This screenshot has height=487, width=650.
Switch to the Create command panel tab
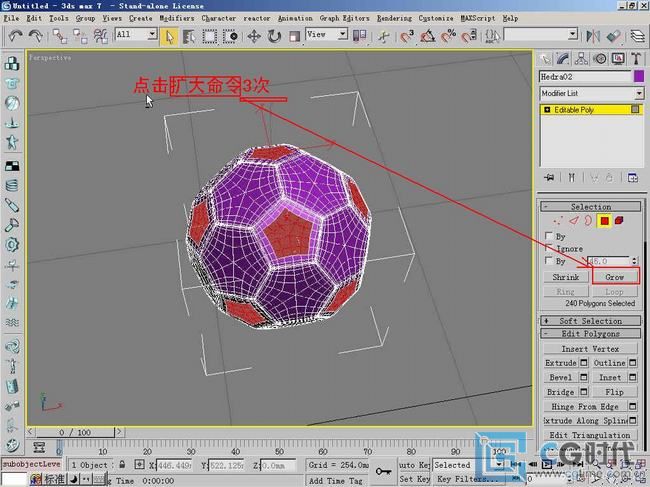546,59
